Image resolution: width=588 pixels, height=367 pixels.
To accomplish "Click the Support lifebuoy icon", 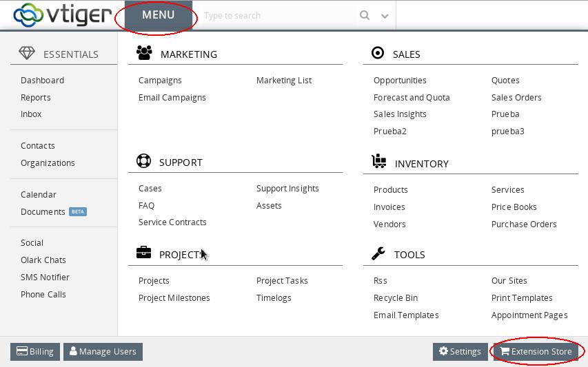I will coord(143,161).
